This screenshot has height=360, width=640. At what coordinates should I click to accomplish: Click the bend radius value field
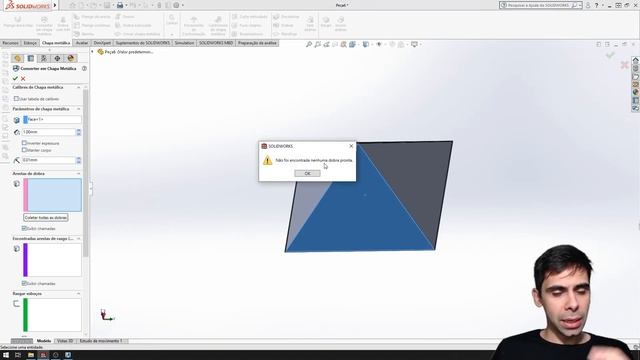[49, 160]
